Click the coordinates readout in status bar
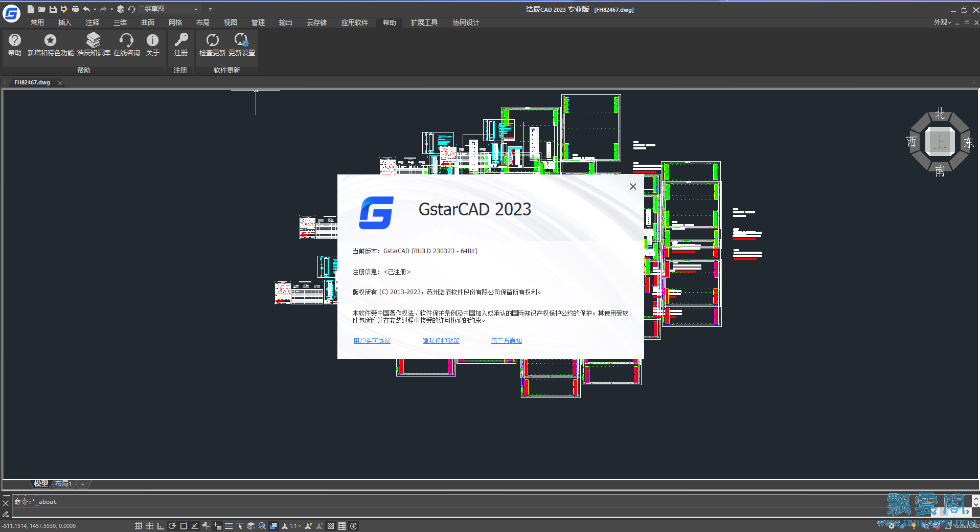This screenshot has height=532, width=980. point(39,526)
